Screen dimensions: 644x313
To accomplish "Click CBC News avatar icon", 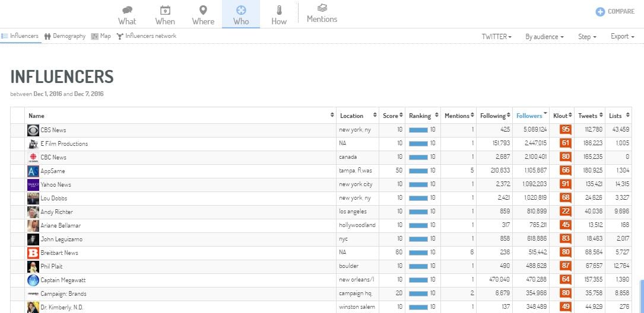I will tap(33, 158).
